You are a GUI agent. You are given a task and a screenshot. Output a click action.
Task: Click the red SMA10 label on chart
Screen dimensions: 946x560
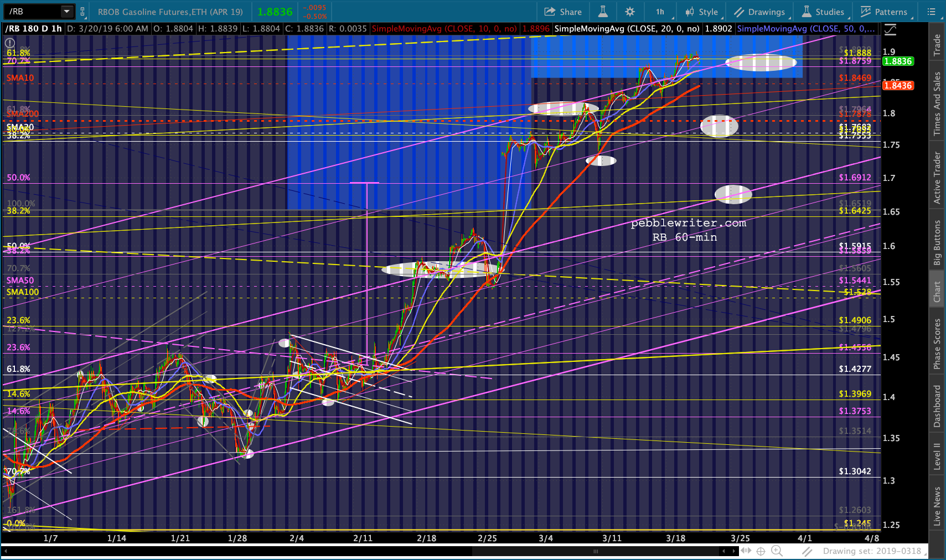coord(20,78)
